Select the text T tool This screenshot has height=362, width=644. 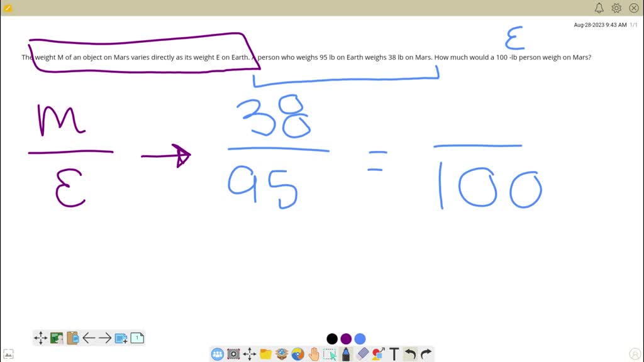tap(394, 354)
